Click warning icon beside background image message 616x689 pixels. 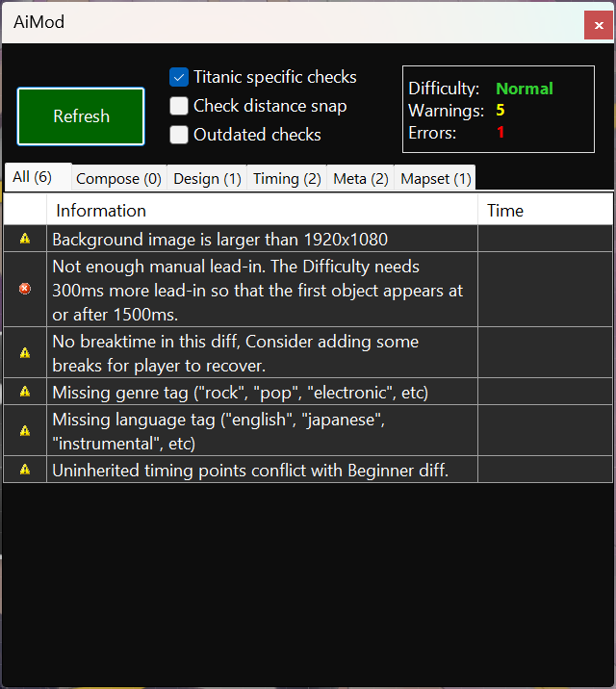25,239
